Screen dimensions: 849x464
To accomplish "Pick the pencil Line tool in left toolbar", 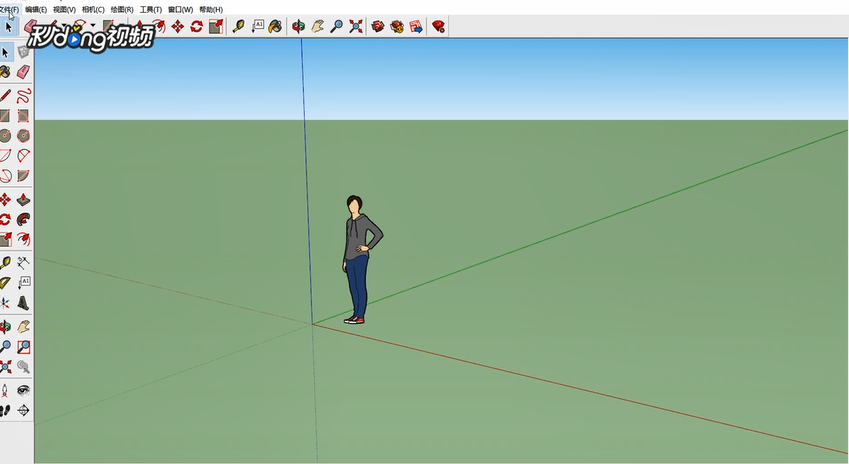I will click(5, 96).
